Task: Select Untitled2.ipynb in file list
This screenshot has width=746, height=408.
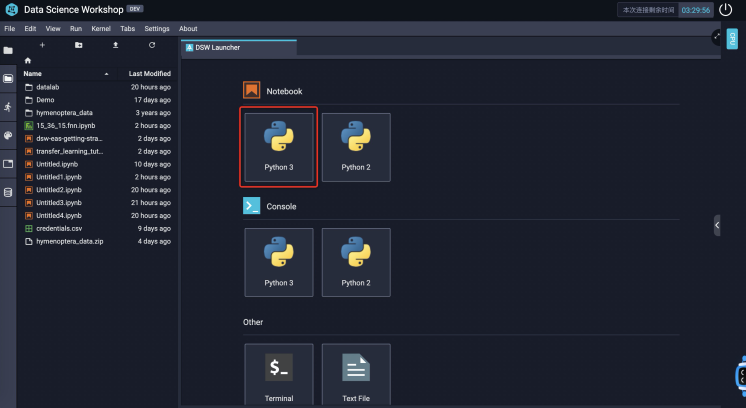Action: pyautogui.click(x=97, y=190)
